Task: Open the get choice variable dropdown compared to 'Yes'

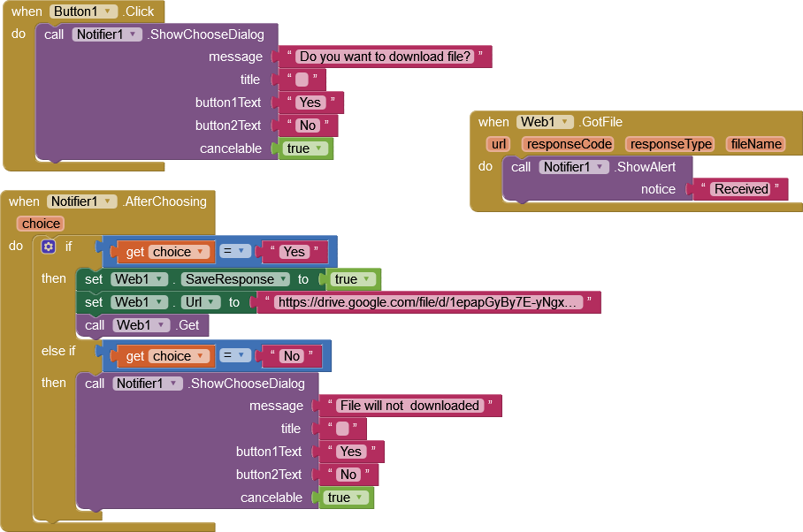Action: click(200, 252)
